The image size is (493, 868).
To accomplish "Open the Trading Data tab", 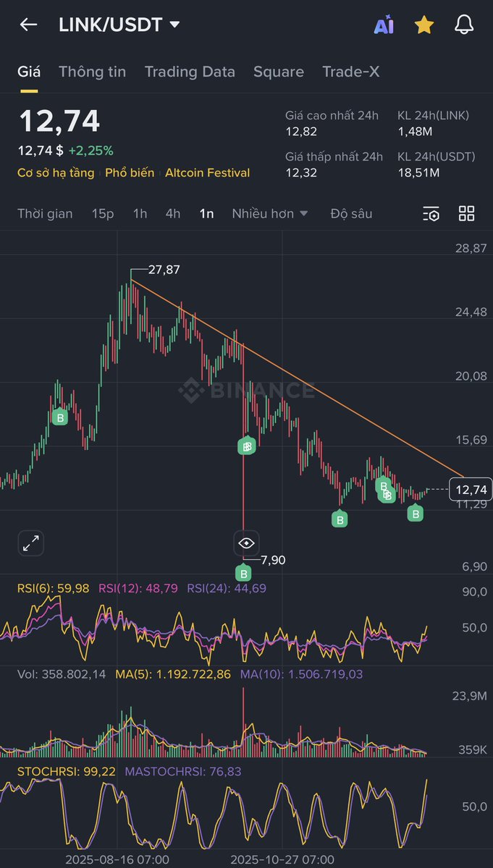I will point(190,72).
